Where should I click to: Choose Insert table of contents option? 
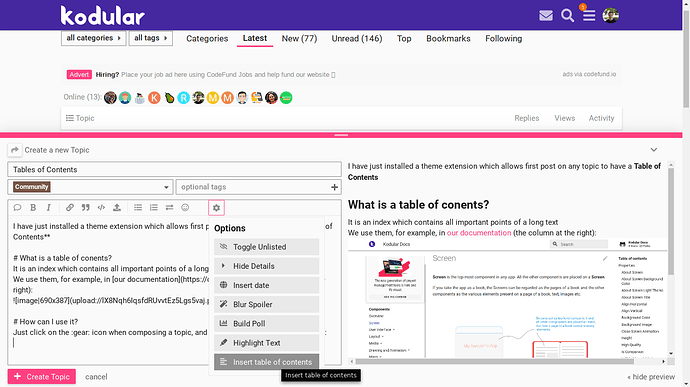(x=267, y=362)
